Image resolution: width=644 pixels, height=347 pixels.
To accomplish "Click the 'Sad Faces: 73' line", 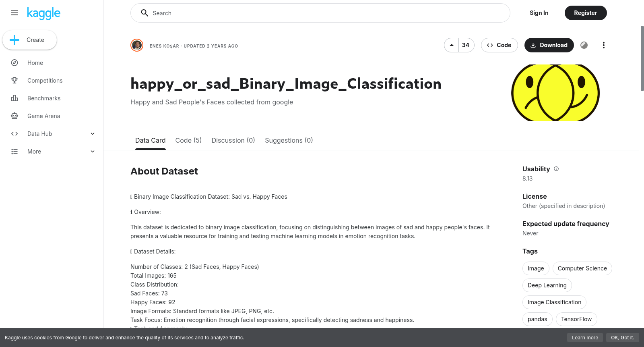I will [x=149, y=293].
